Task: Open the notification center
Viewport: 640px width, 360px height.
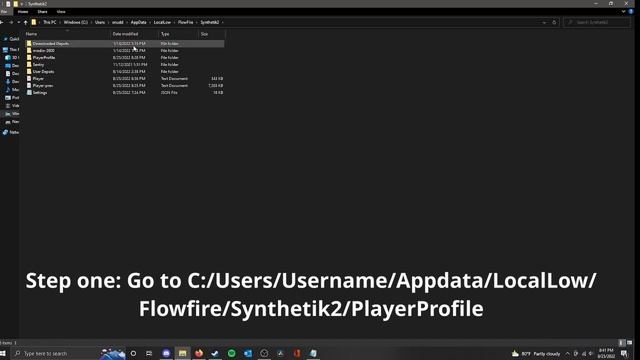Action: click(x=624, y=353)
